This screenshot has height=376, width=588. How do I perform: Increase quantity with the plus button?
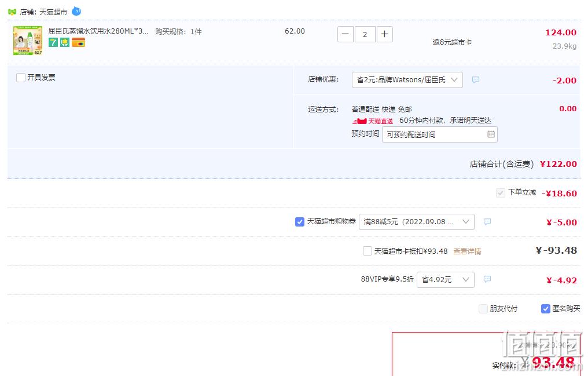coord(384,35)
